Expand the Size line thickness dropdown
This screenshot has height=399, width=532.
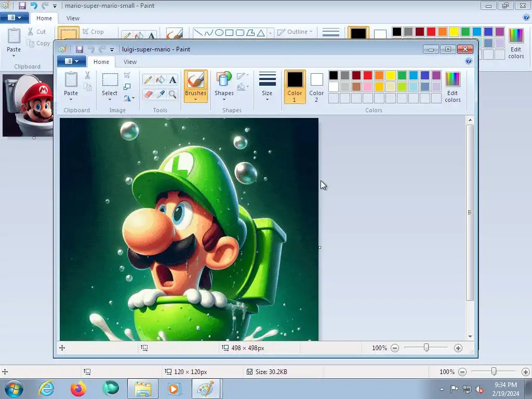coord(267,99)
